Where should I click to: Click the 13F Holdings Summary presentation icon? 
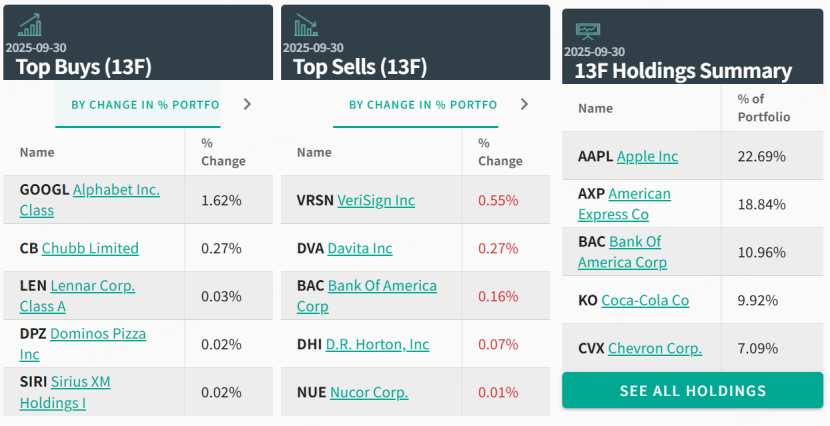[588, 30]
